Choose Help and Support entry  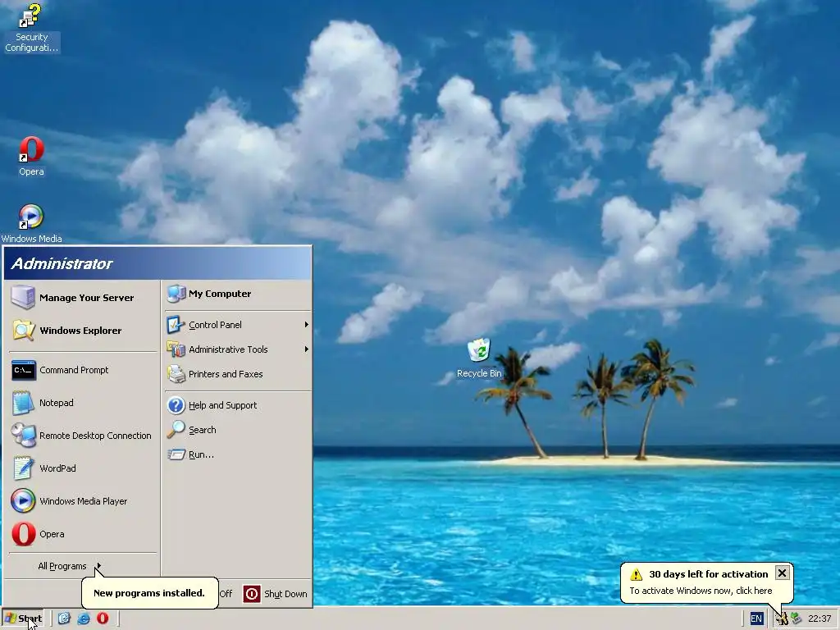(238, 405)
